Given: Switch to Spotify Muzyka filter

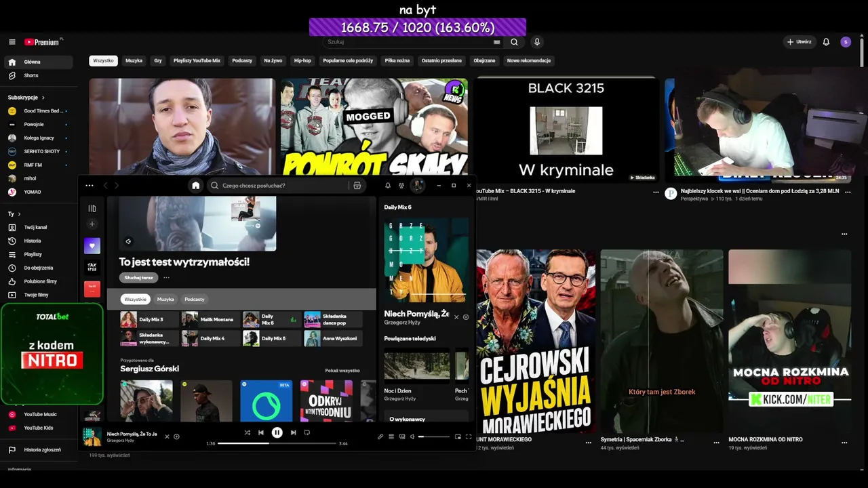Looking at the screenshot, I should click(x=165, y=299).
